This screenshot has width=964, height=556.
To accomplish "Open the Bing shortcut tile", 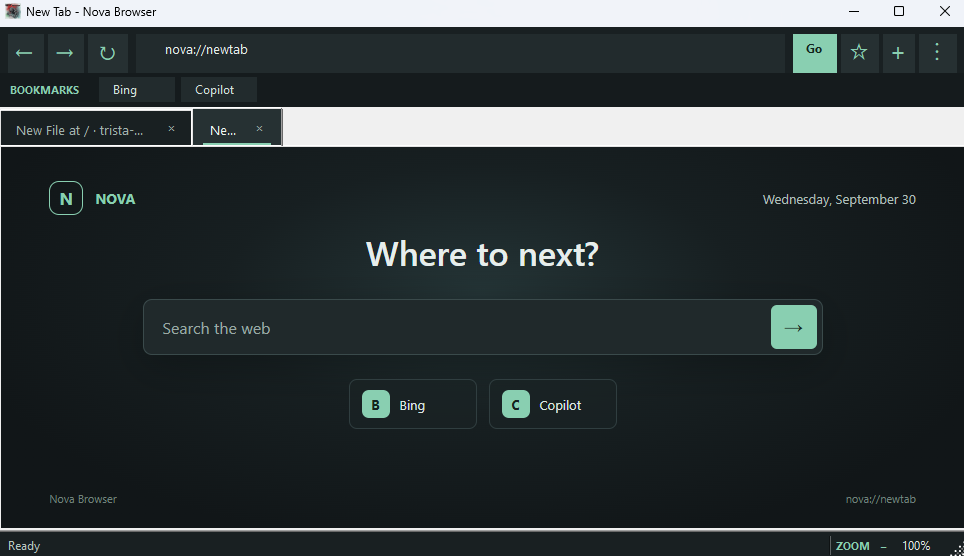I will point(413,404).
